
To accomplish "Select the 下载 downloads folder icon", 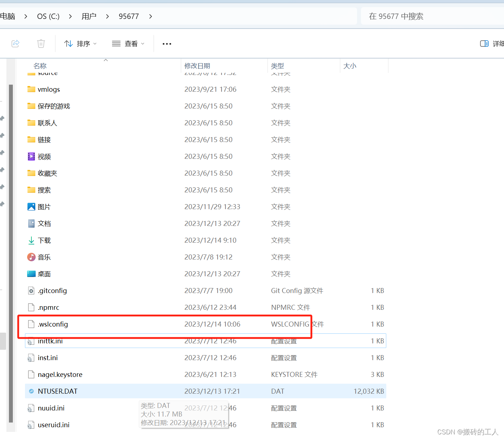I will pyautogui.click(x=31, y=240).
